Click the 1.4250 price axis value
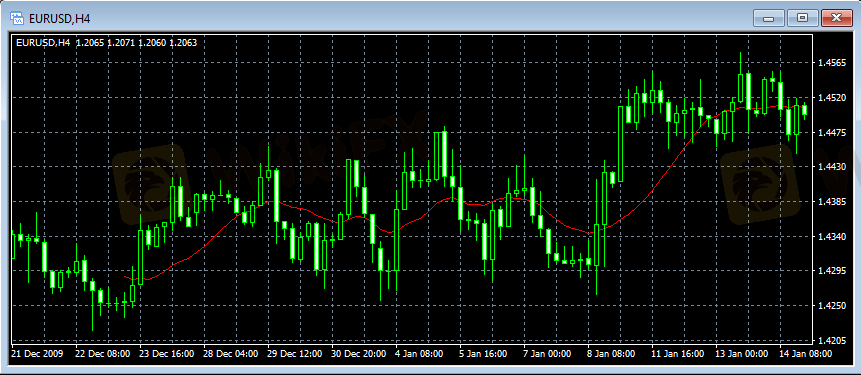This screenshot has width=861, height=375. coord(831,305)
